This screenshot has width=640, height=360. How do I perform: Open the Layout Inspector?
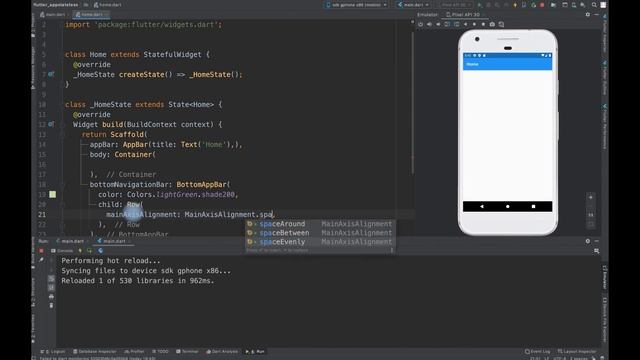[577, 351]
